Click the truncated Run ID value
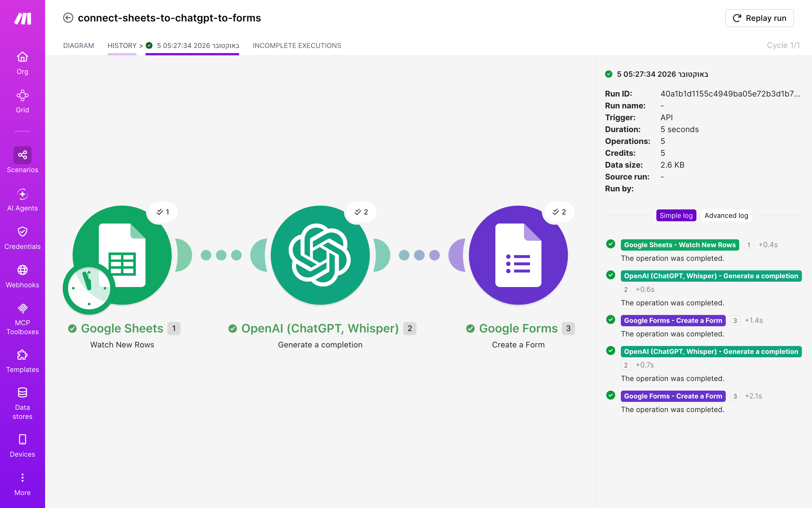Screen dimensions: 812x508 click(x=730, y=94)
